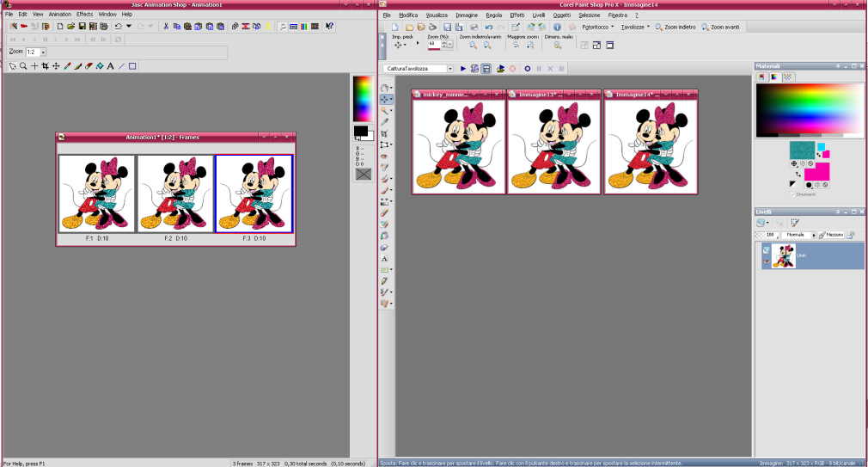The height and width of the screenshot is (467, 868).
Task: Select the Arrow tool in Animation Shop
Action: pyautogui.click(x=13, y=66)
